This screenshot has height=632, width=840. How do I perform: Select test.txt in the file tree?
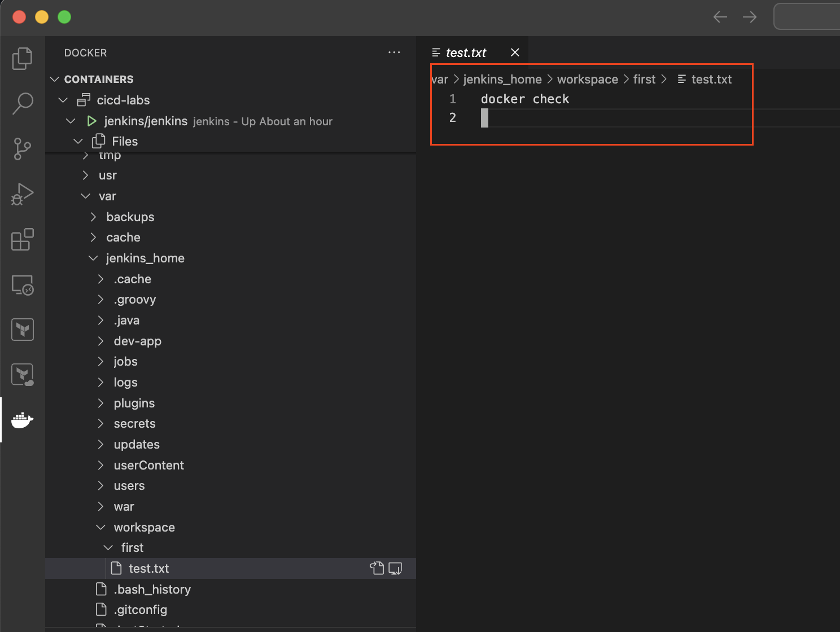click(230, 568)
